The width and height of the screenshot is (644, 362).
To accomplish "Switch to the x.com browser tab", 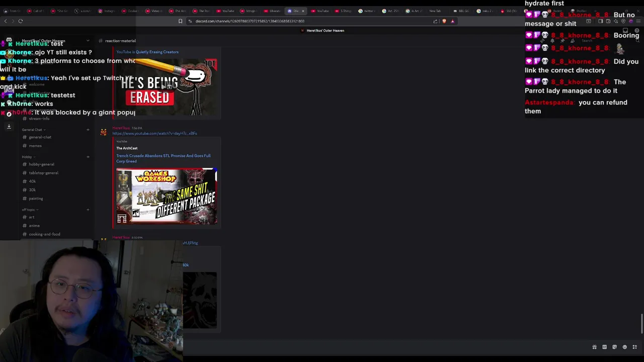I will [x=83, y=11].
